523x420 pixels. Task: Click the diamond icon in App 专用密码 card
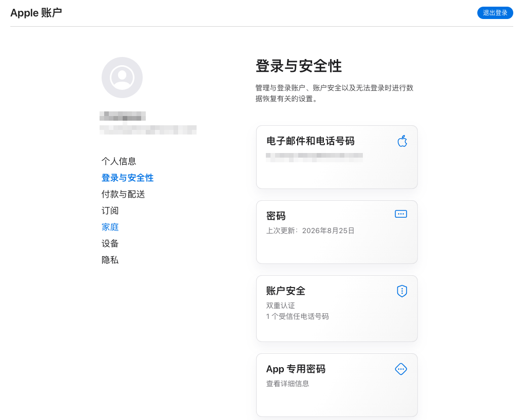(400, 369)
